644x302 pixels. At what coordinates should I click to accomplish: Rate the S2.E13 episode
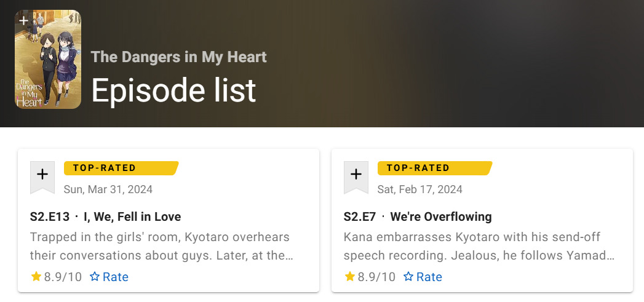(x=109, y=277)
